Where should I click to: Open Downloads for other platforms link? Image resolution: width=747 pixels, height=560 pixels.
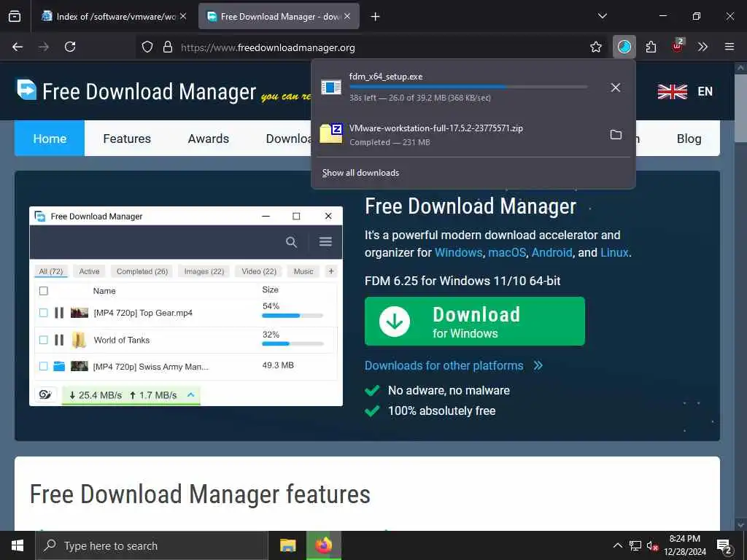point(453,366)
